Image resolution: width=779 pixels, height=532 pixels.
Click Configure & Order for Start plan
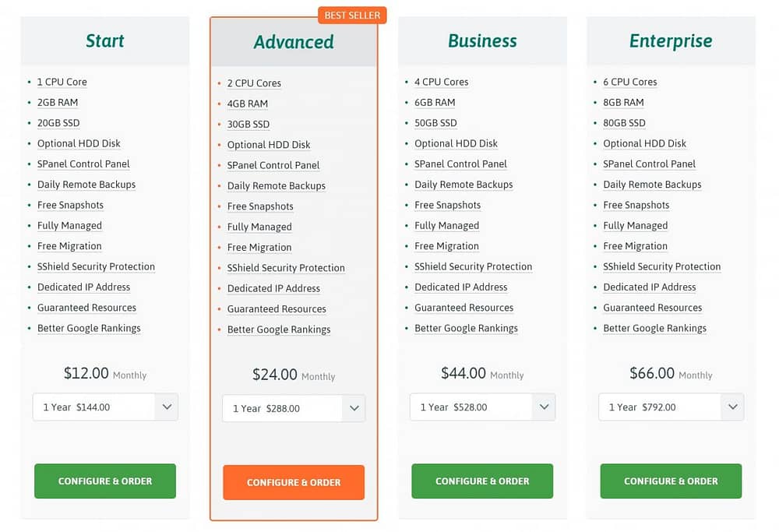click(x=105, y=481)
